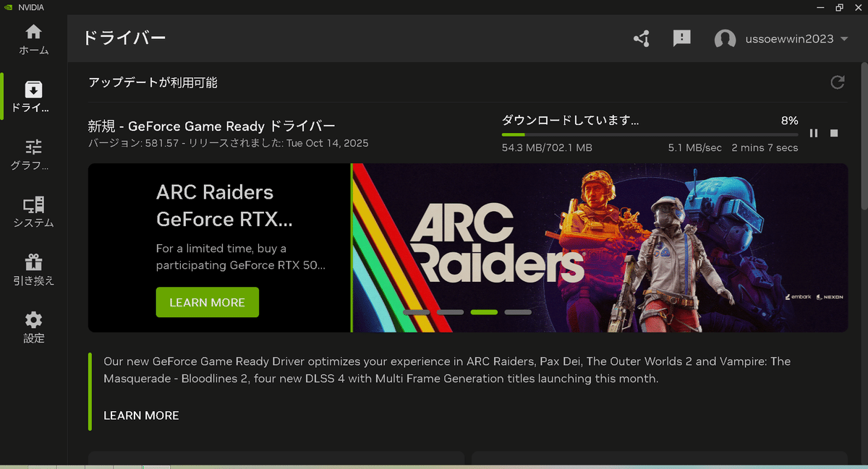Click the ARC Raiders banner image

(600, 248)
